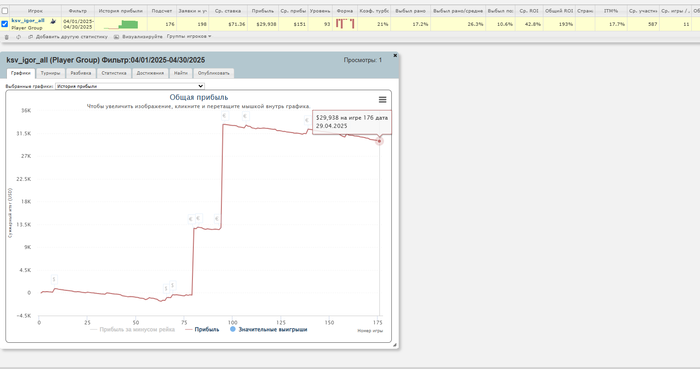Click the 193% total ROI cell
The width and height of the screenshot is (700, 369).
point(559,24)
